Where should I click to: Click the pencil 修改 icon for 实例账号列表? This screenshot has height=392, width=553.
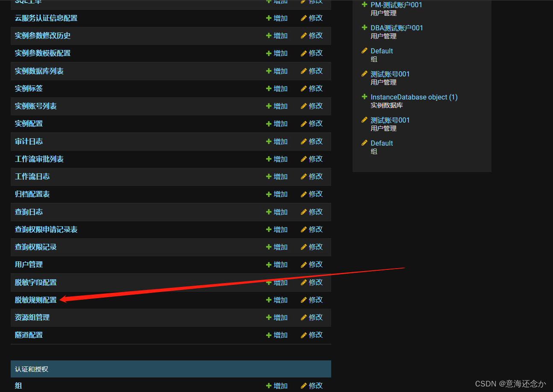click(304, 106)
